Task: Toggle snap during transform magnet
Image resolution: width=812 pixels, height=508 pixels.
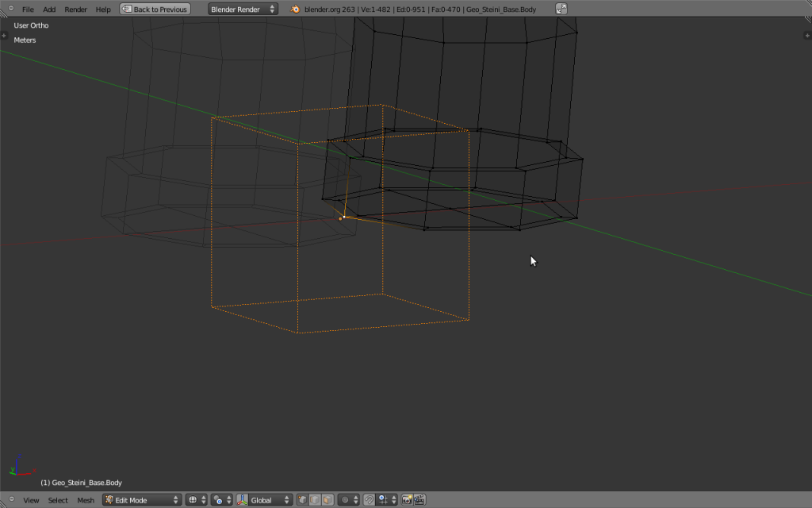Action: pos(369,500)
